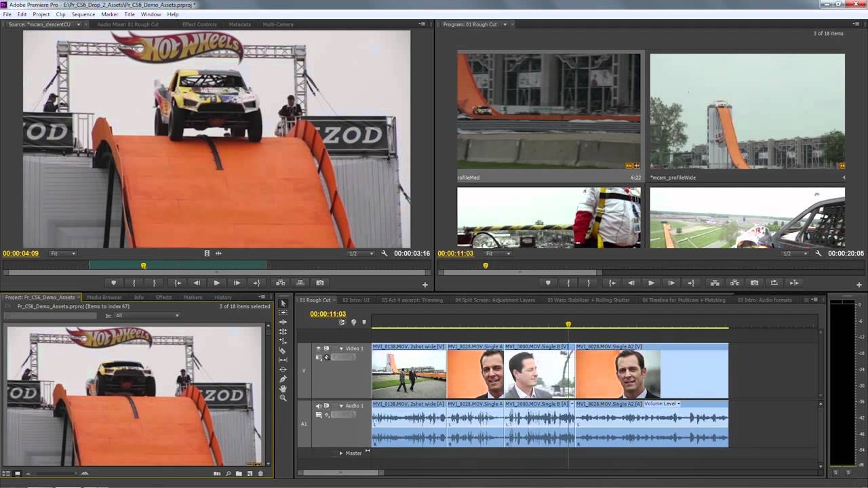Click Play Around button in Program monitor
Screen dimensions: 868x488
(x=795, y=283)
